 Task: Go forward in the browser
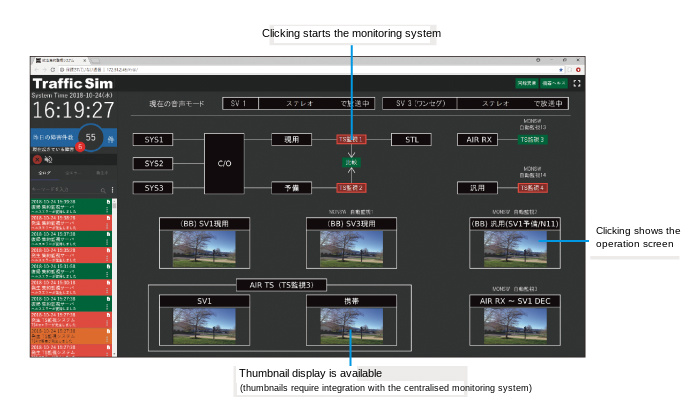tap(44, 70)
